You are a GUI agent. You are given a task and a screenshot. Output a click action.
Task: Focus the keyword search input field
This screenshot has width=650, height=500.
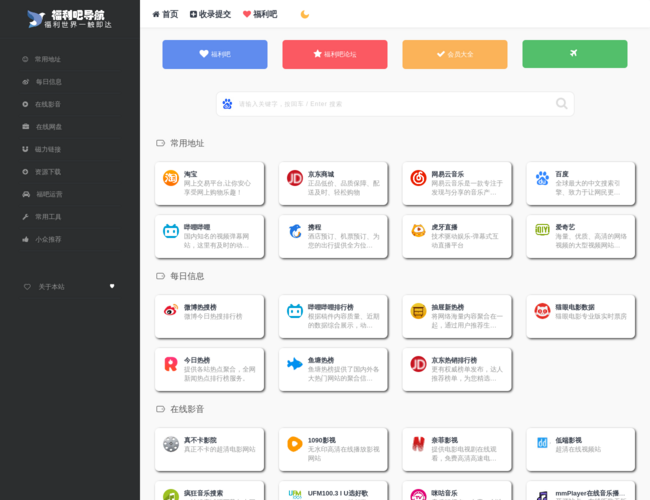(394, 104)
